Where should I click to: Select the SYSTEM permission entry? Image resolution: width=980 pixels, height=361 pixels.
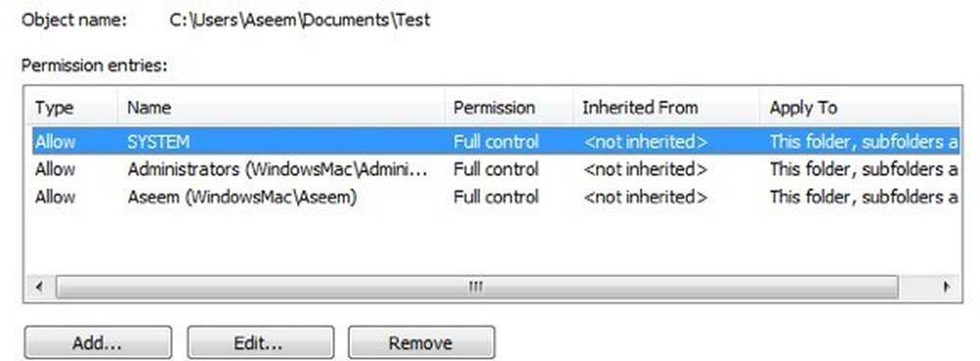[496, 141]
